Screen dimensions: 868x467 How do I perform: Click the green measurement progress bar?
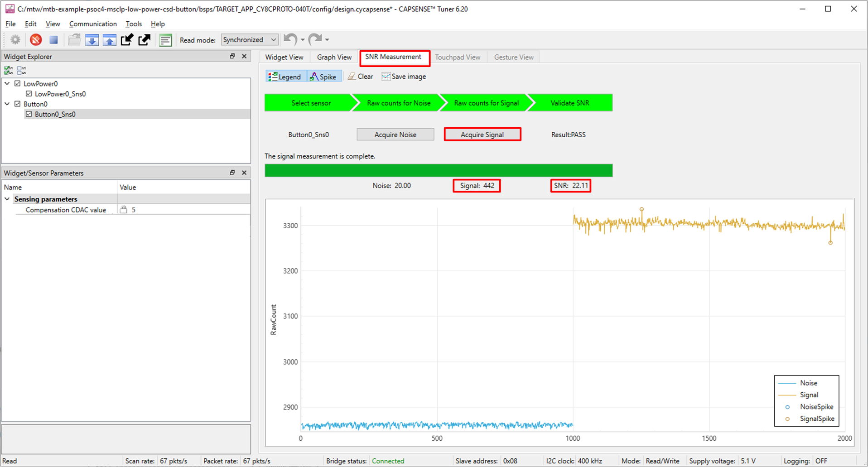point(439,170)
